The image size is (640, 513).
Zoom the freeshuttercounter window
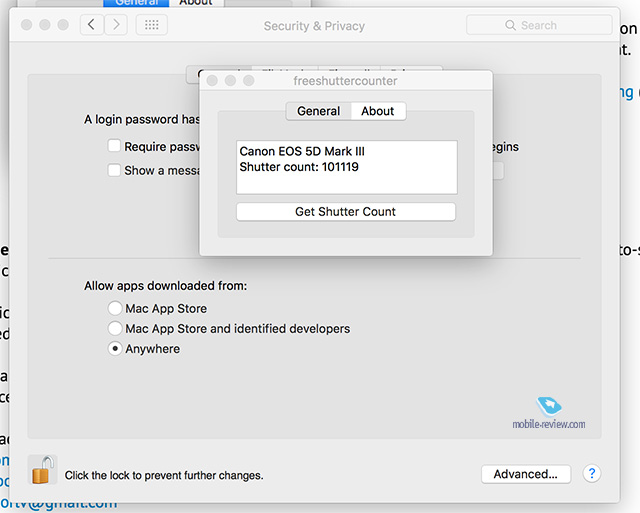click(249, 80)
